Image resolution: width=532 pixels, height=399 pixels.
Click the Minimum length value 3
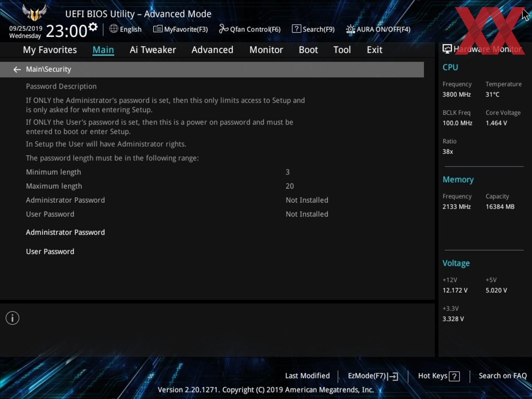(288, 172)
